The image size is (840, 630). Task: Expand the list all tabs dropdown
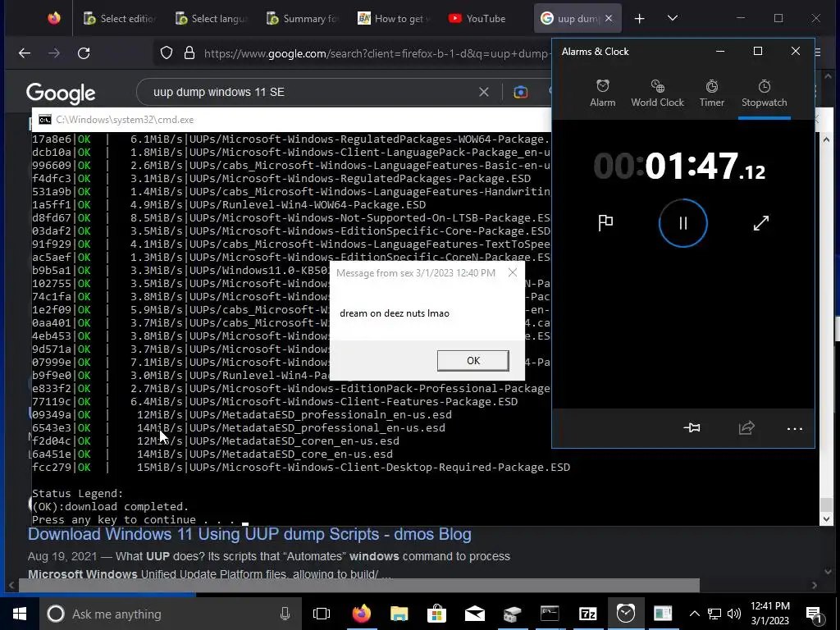coord(673,18)
